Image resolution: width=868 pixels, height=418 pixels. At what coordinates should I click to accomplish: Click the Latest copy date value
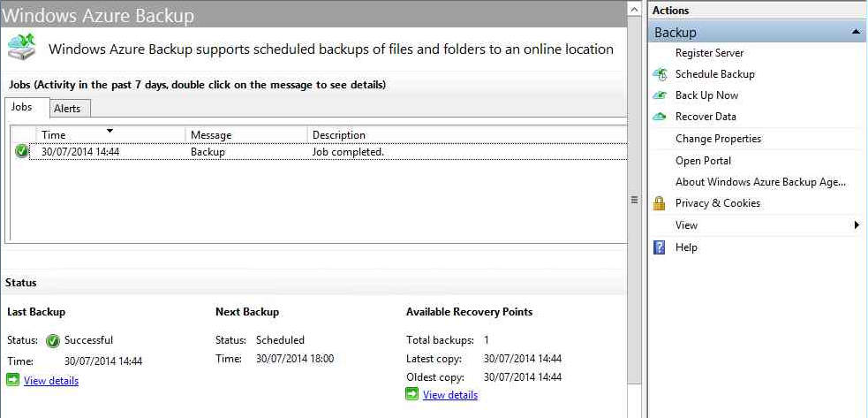[523, 359]
